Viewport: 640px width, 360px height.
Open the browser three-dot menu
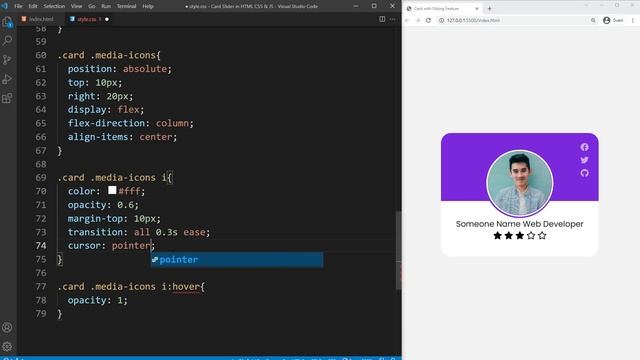tap(633, 20)
